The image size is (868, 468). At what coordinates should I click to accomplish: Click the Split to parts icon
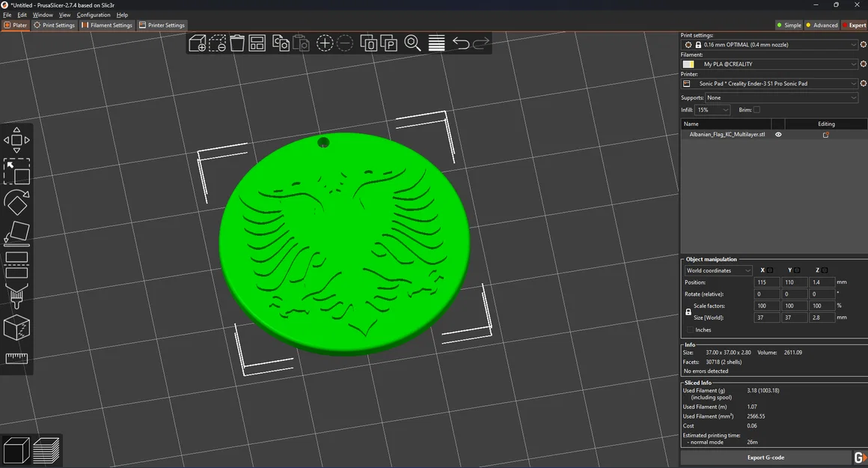click(388, 43)
